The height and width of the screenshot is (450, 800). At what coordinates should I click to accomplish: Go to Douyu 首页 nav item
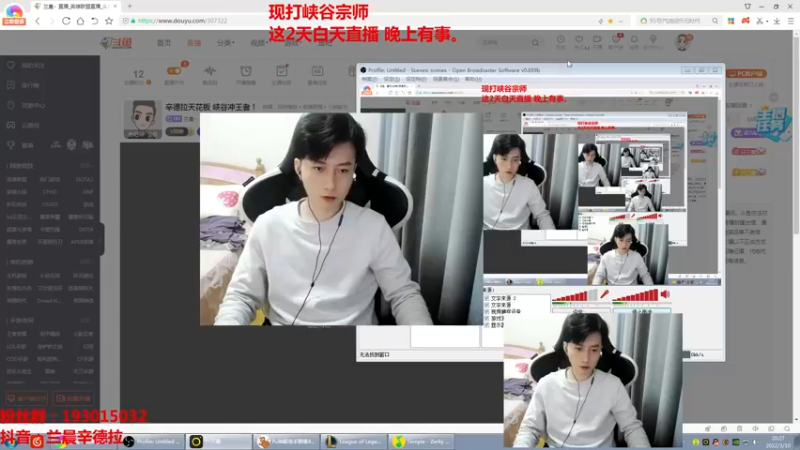164,43
